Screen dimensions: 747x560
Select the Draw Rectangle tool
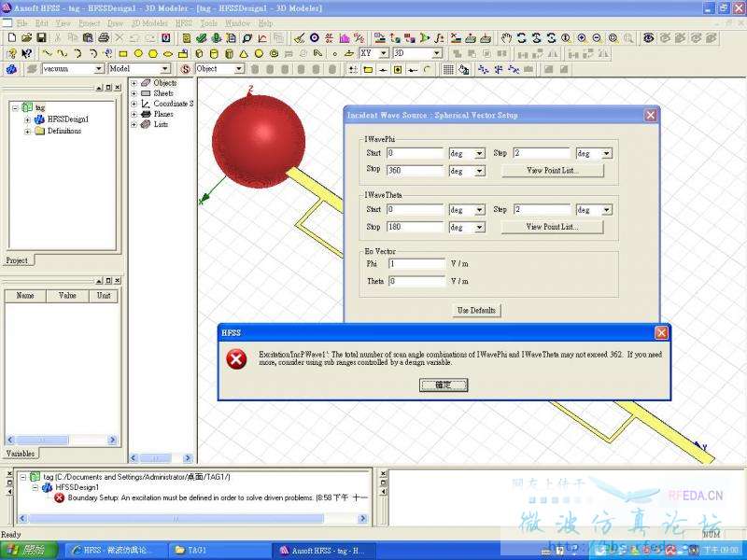click(123, 54)
